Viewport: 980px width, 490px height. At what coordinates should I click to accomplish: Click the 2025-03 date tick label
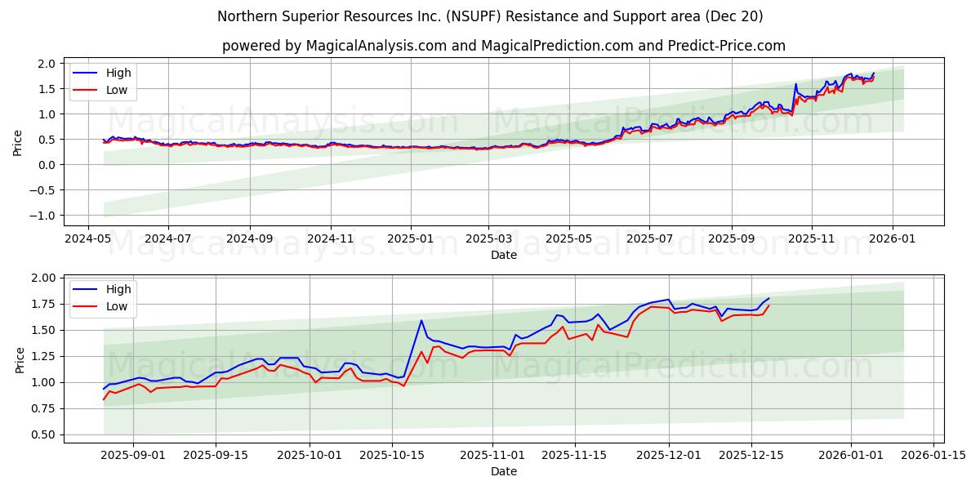pyautogui.click(x=488, y=241)
